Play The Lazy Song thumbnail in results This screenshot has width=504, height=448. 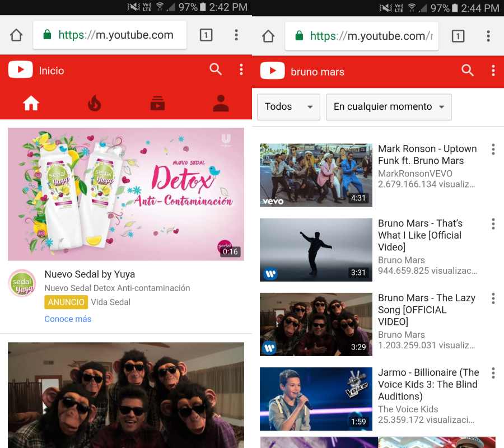pos(316,324)
